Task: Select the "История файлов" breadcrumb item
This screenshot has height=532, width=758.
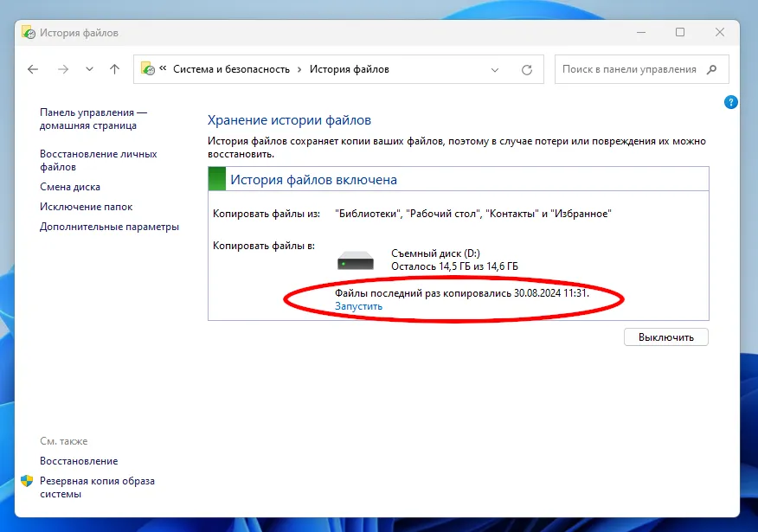Action: point(349,69)
